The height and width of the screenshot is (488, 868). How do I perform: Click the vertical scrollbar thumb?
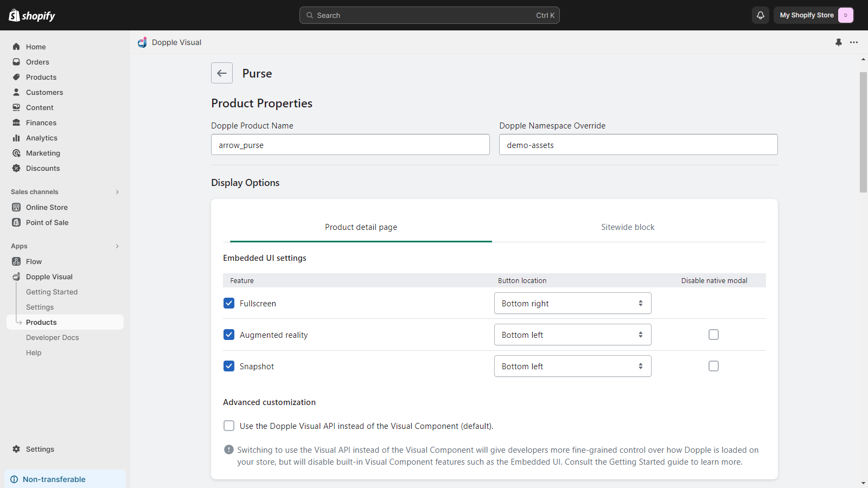pyautogui.click(x=863, y=132)
